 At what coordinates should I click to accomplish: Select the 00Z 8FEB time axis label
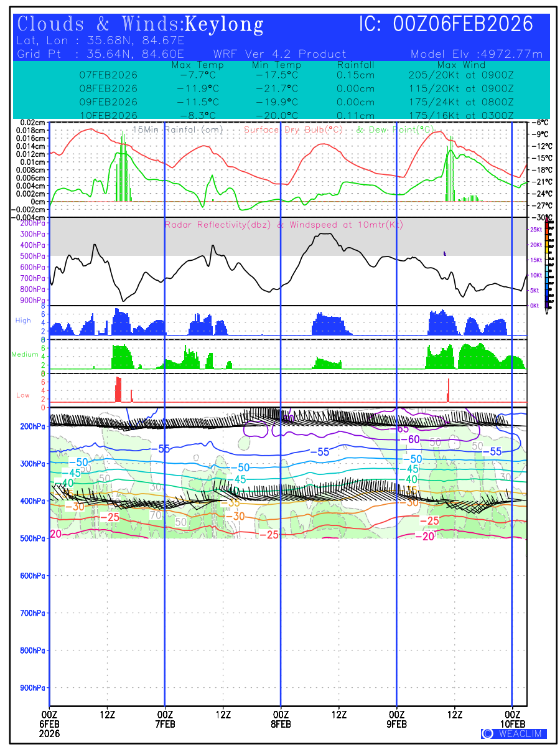pos(281,718)
